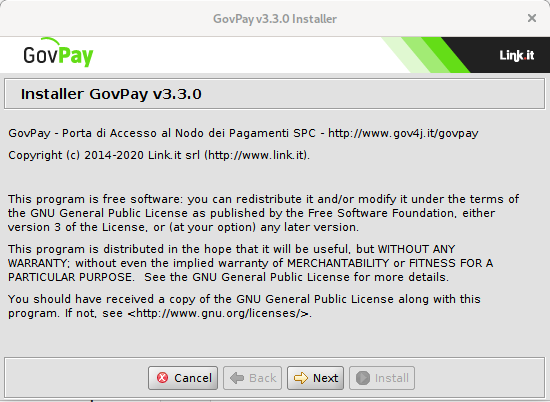Click the 'This program is free software' paragraph
Screen dimensions: 550x402
(x=263, y=213)
